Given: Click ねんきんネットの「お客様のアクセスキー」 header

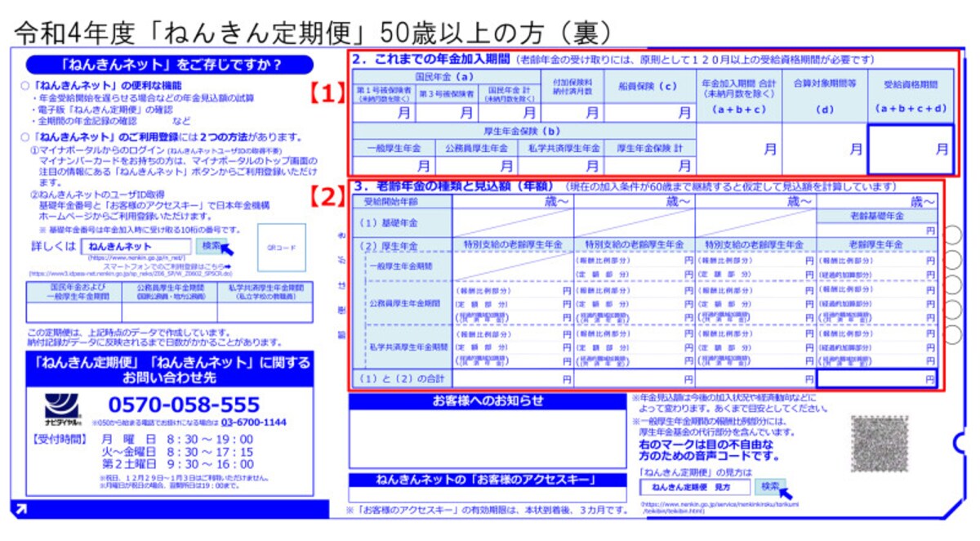Looking at the screenshot, I should tap(488, 480).
